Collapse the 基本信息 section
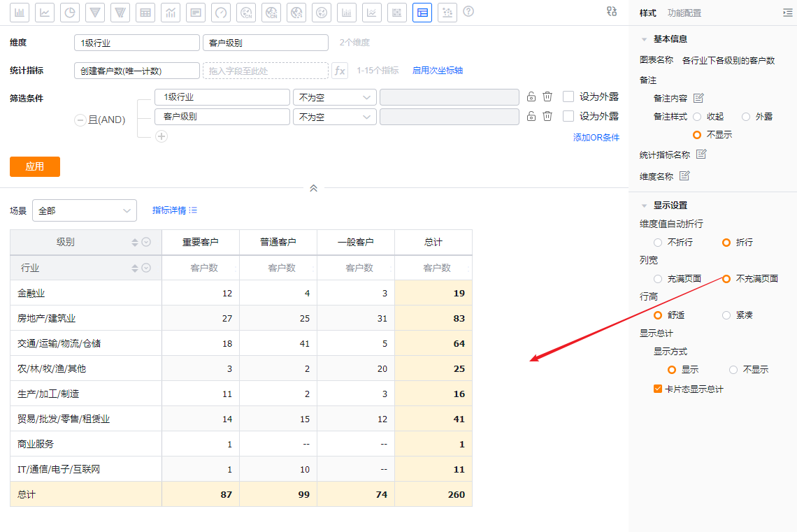The width and height of the screenshot is (797, 532). click(644, 39)
